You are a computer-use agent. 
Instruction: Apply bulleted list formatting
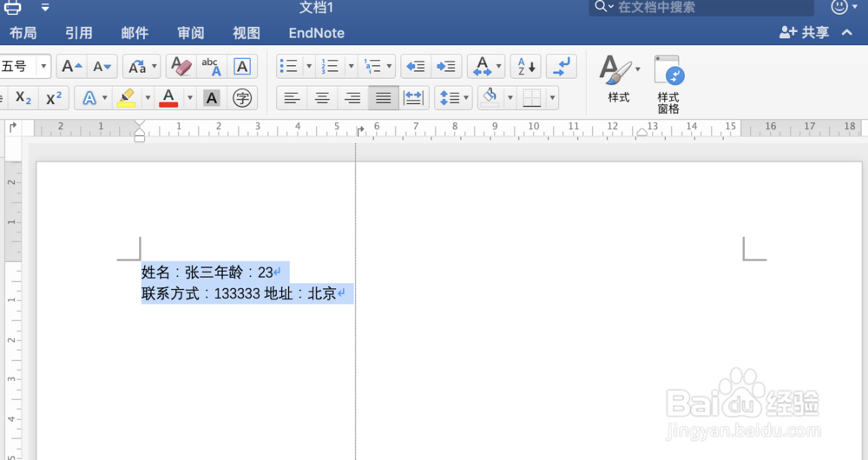click(290, 67)
